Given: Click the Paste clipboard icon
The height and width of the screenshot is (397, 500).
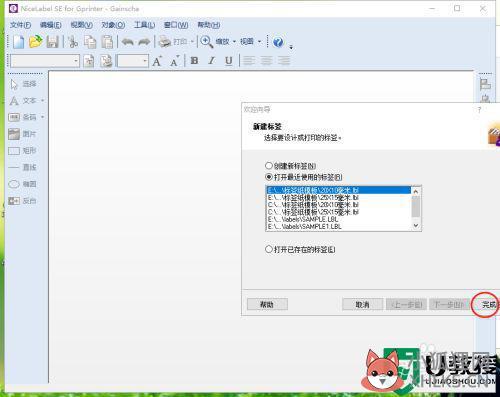Looking at the screenshot, I should pyautogui.click(x=107, y=42).
